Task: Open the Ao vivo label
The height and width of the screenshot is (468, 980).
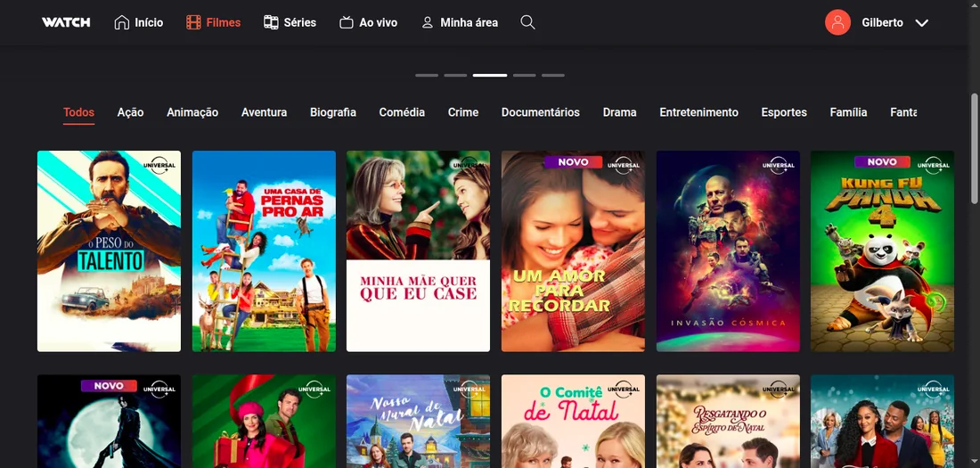Action: [x=378, y=22]
